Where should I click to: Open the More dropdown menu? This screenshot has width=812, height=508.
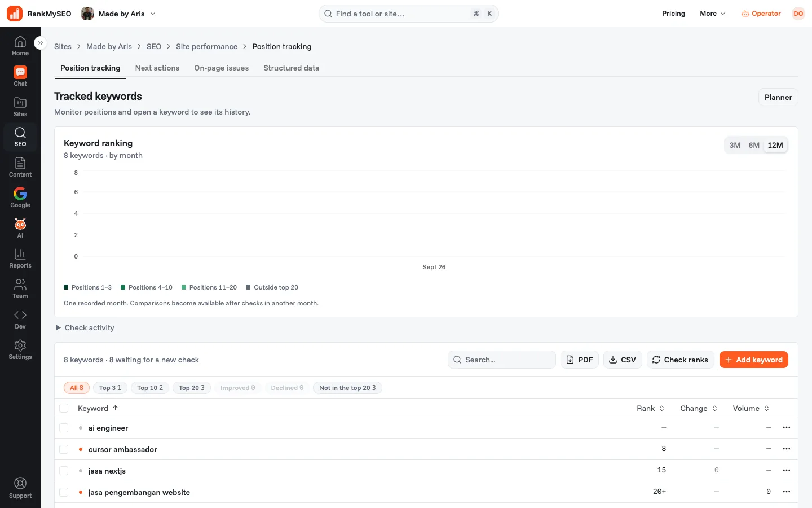click(713, 14)
